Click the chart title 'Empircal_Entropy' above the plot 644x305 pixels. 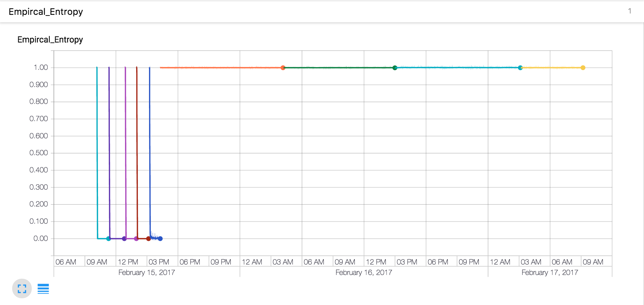(50, 39)
